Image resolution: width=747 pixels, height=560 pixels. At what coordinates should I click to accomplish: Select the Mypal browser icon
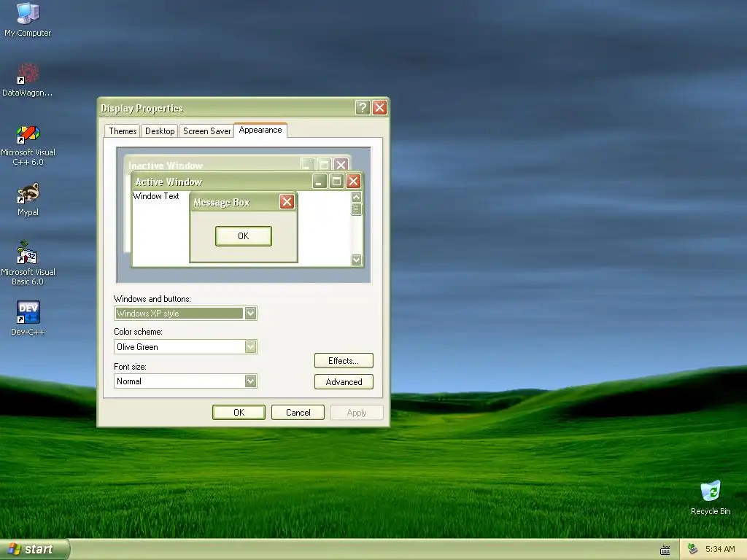click(28, 199)
